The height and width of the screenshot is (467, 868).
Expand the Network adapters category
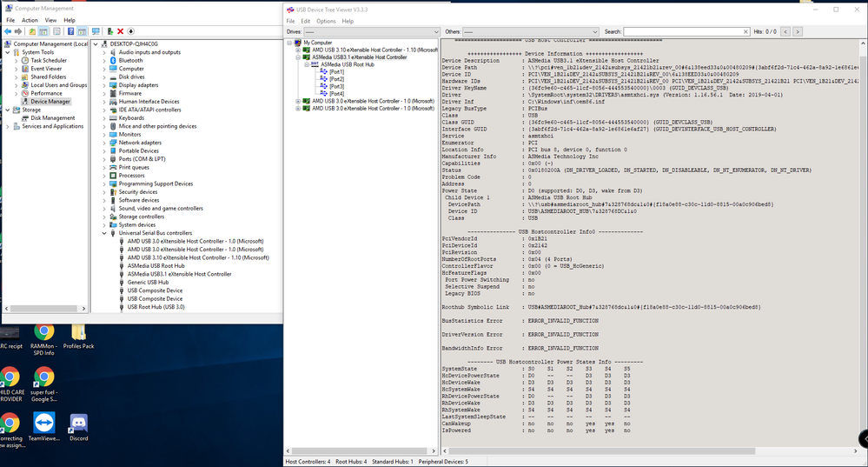[104, 143]
